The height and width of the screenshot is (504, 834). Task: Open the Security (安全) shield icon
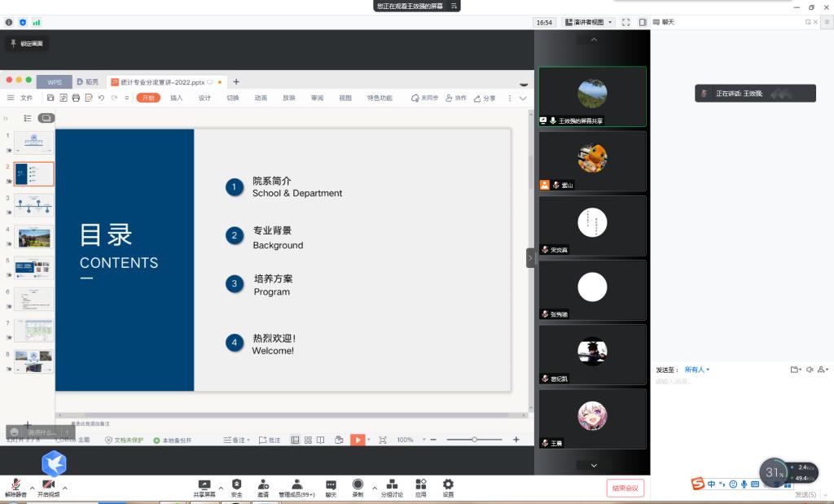click(236, 486)
